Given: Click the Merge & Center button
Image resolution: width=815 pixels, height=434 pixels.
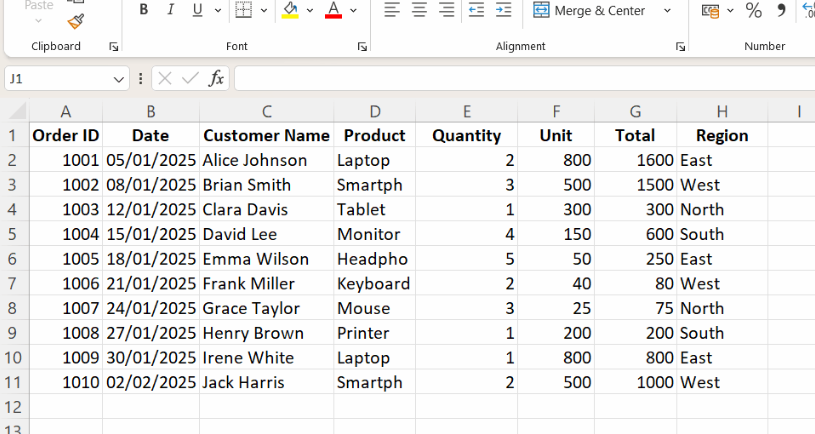Looking at the screenshot, I should [x=589, y=10].
